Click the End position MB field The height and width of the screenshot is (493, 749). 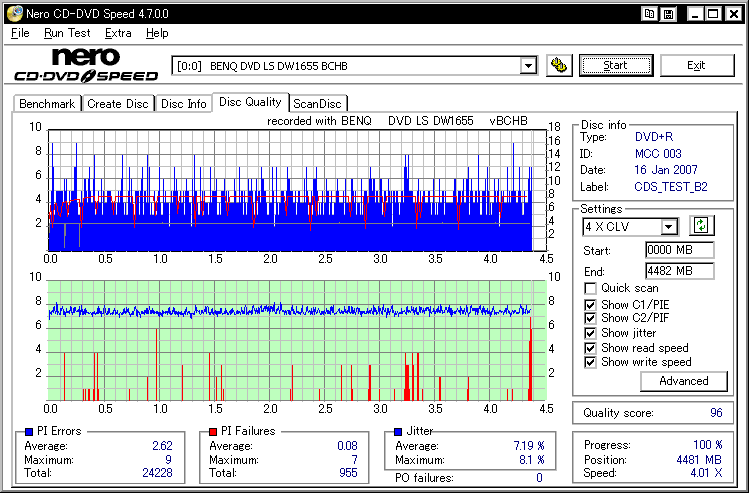point(678,271)
